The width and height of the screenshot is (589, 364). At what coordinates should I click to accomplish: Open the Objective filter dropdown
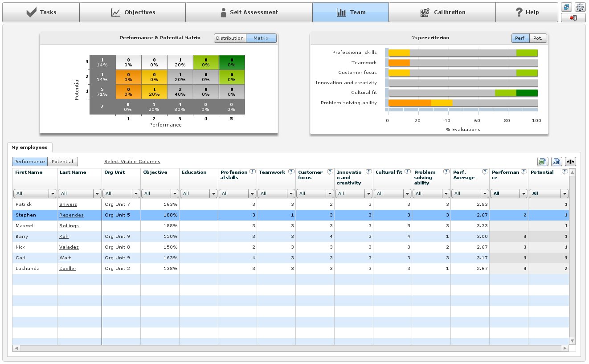(160, 194)
